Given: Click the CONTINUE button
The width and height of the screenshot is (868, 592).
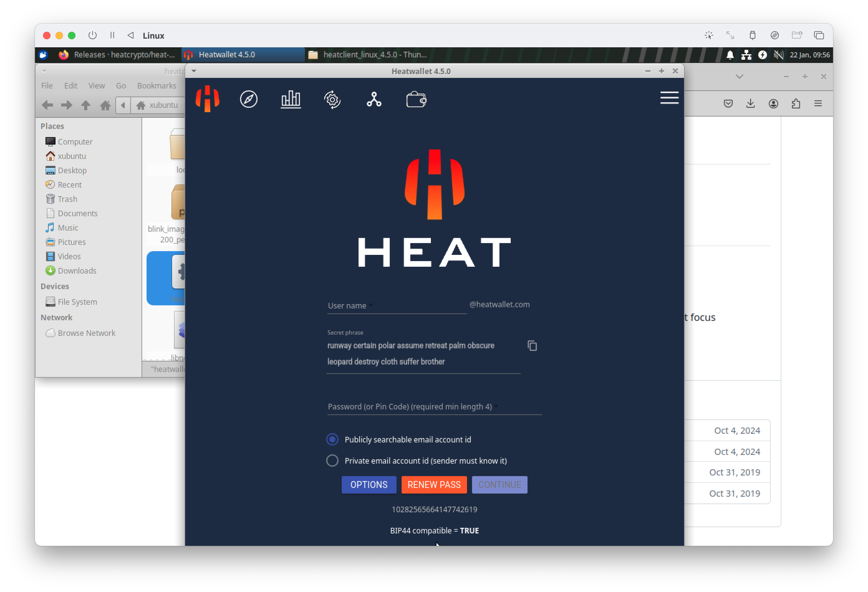Looking at the screenshot, I should click(499, 485).
